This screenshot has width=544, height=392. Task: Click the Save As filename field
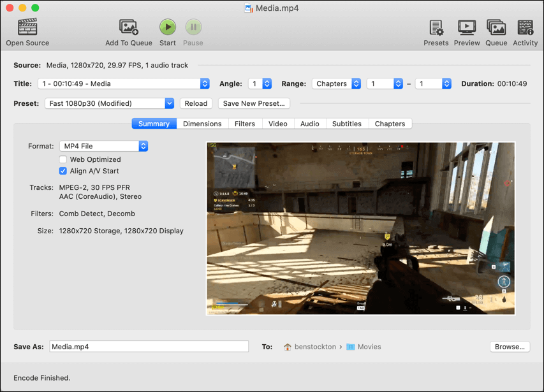[149, 347]
